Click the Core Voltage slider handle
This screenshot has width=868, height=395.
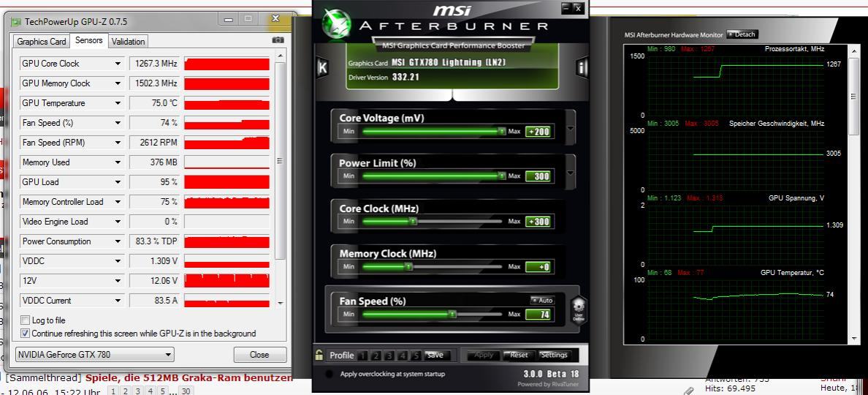click(x=501, y=132)
